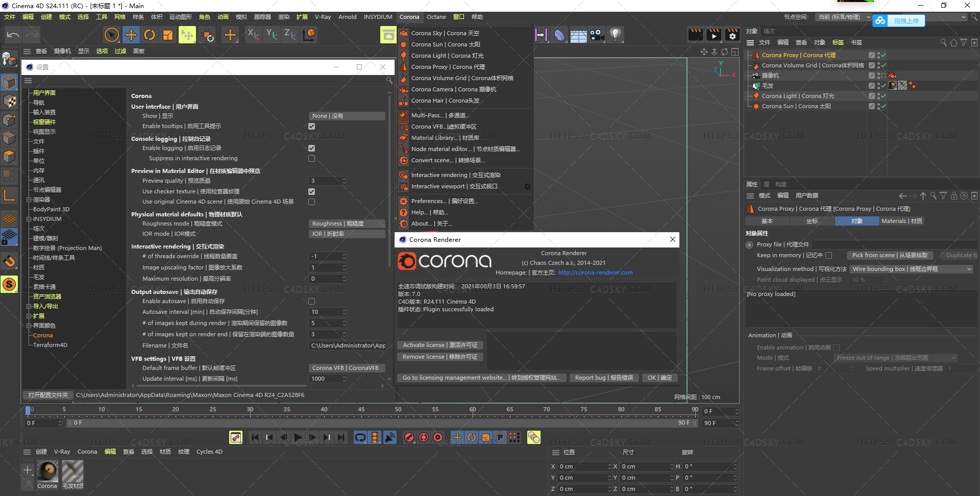Select the Live Selection tool icon
The height and width of the screenshot is (496, 980).
pos(112,35)
